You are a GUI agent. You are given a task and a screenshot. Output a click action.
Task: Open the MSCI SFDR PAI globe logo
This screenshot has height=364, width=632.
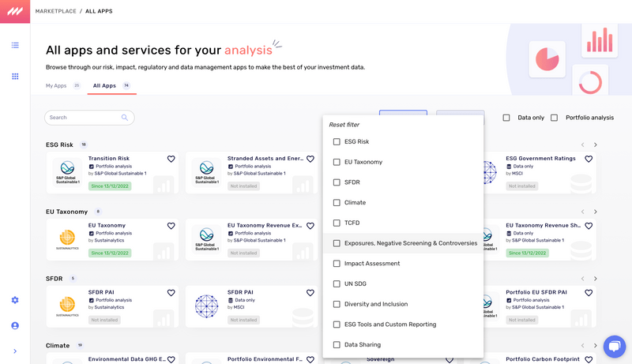(x=206, y=306)
